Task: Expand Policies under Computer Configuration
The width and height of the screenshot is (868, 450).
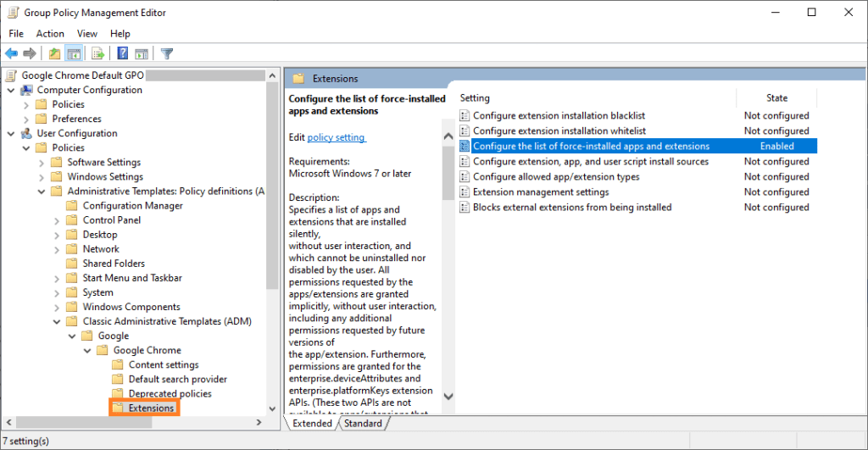Action: (26, 104)
